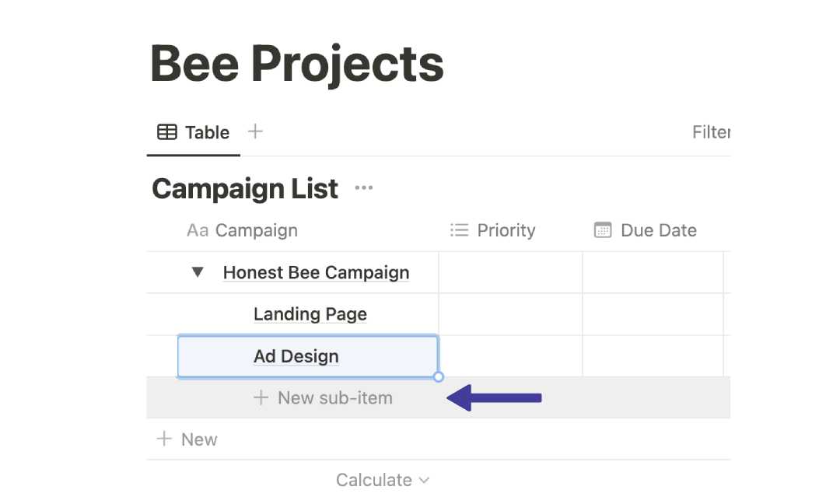Click the plus icon beside New
The image size is (840, 504).
[163, 439]
